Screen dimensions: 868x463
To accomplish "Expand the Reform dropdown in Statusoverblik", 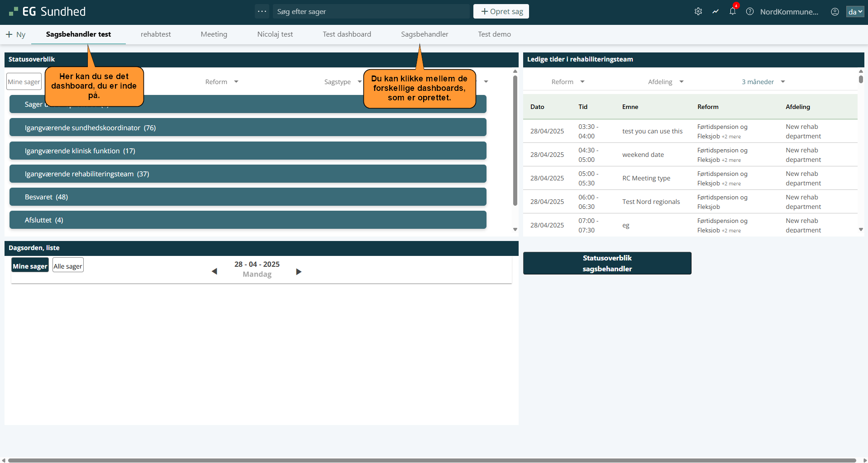I will 222,82.
